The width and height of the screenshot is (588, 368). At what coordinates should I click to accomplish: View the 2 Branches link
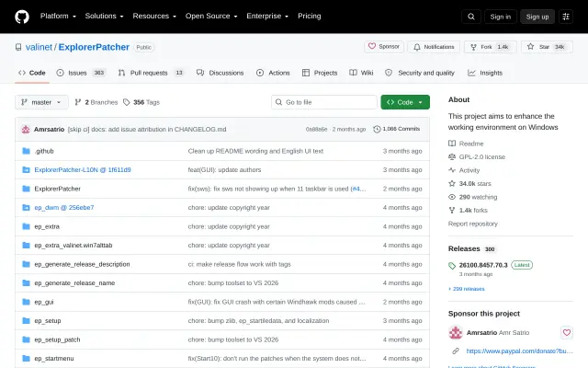pyautogui.click(x=96, y=102)
